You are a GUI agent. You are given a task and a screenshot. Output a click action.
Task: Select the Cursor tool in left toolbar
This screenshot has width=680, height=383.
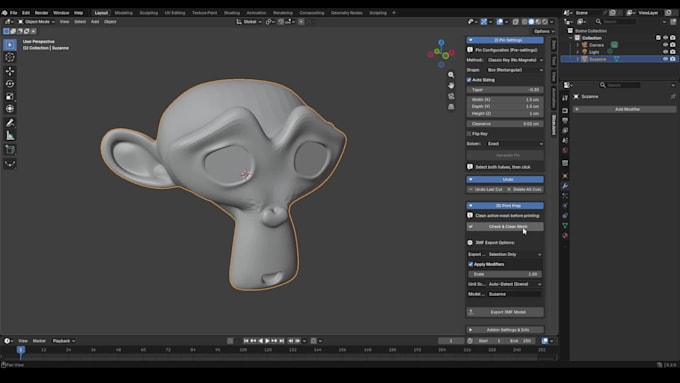[10, 57]
